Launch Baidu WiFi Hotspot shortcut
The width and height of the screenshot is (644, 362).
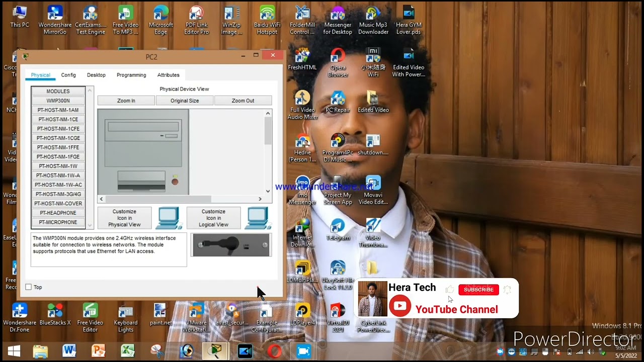click(267, 20)
